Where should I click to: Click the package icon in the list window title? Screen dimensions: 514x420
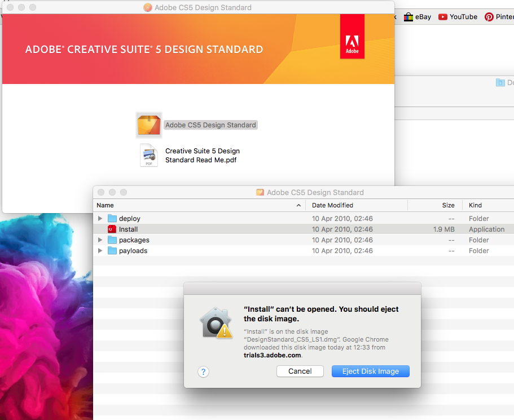pyautogui.click(x=260, y=192)
